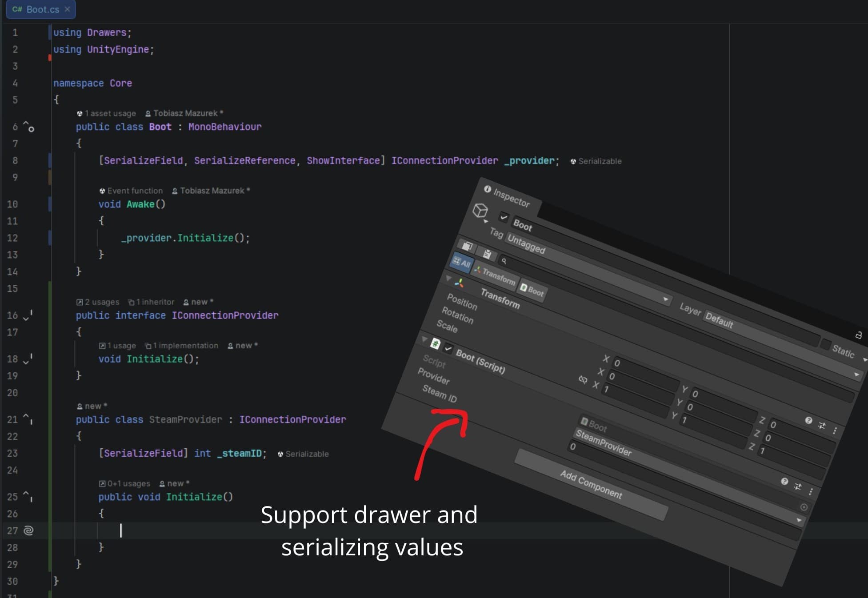868x598 pixels.
Task: Click the gutter icon on line 6
Action: pos(28,127)
